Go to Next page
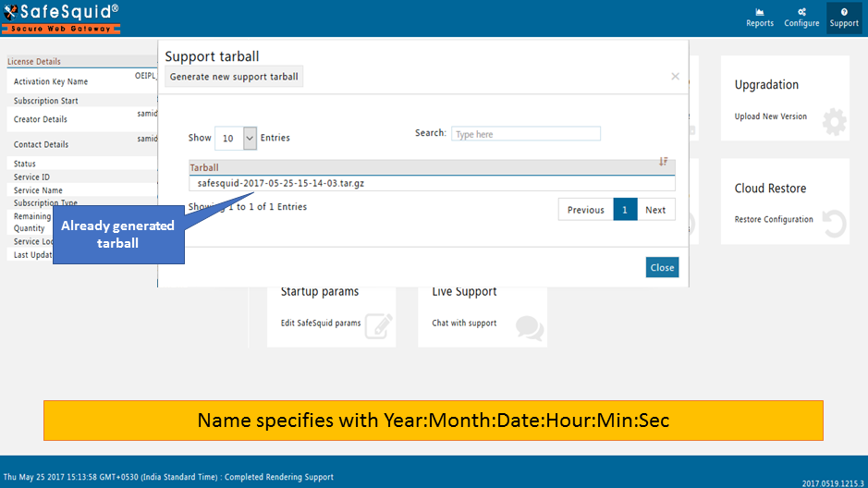 tap(655, 210)
